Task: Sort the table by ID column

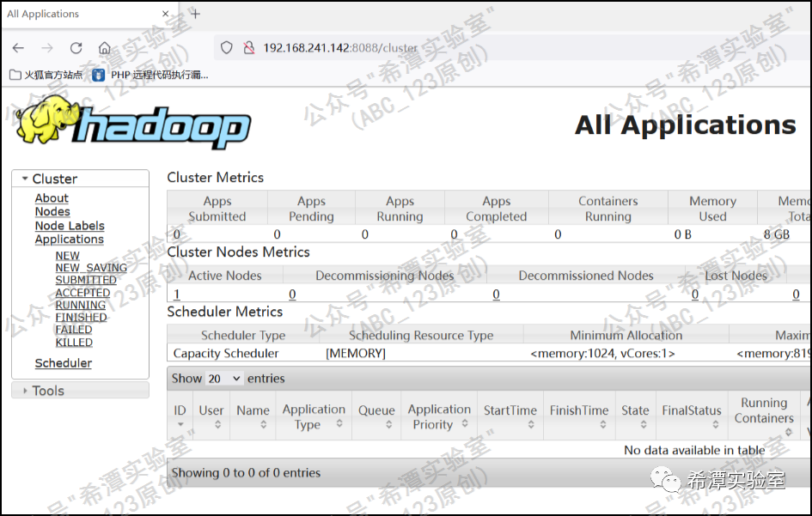Action: point(180,416)
